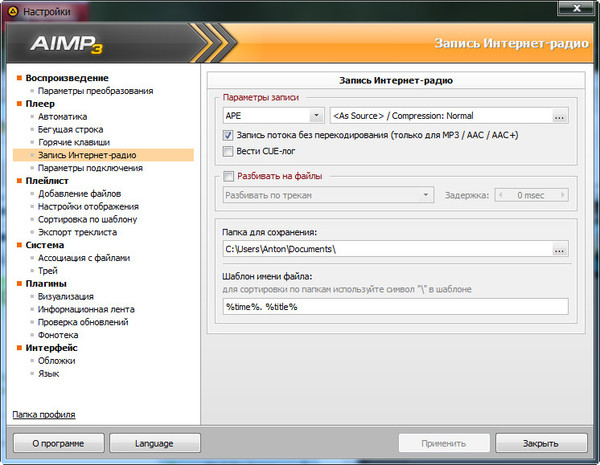Select the 'Плейлист' category
This screenshot has height=465, width=600.
(x=47, y=181)
